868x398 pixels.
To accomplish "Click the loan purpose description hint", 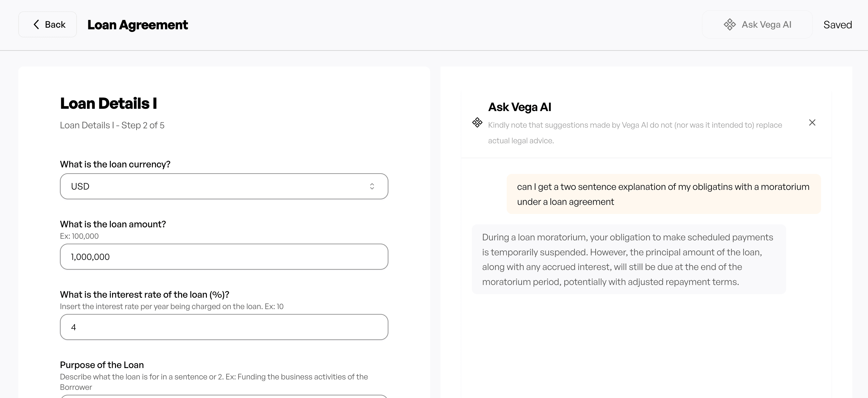I will coord(214,382).
